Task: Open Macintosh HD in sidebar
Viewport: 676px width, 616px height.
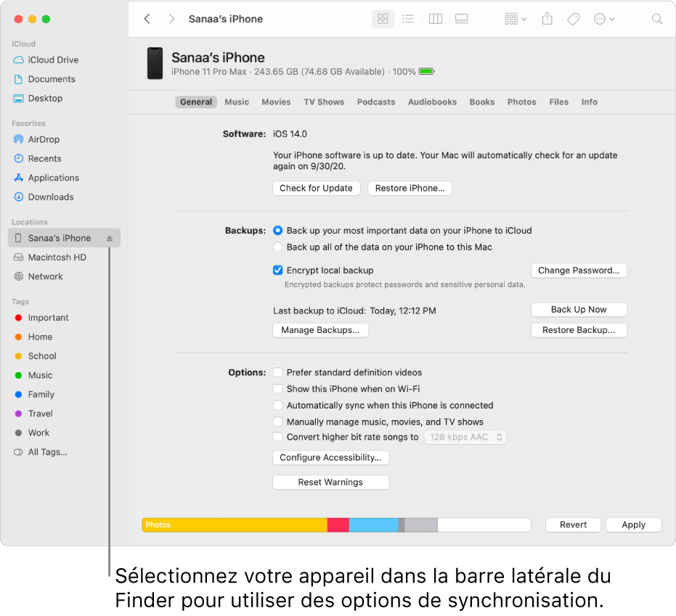Action: pos(50,257)
